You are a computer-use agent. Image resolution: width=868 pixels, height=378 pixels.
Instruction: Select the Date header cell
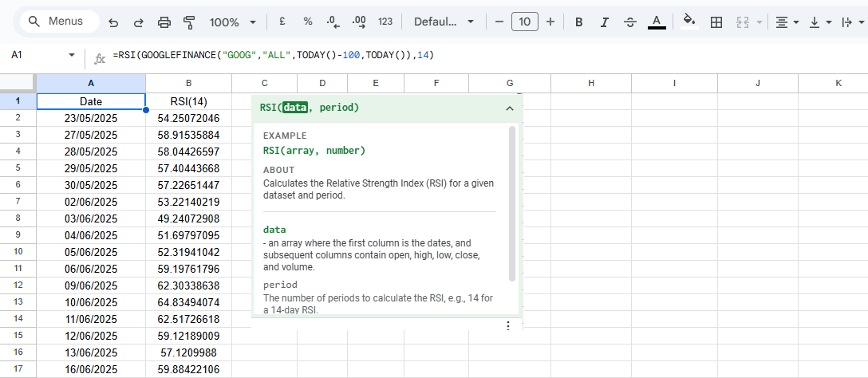point(91,102)
